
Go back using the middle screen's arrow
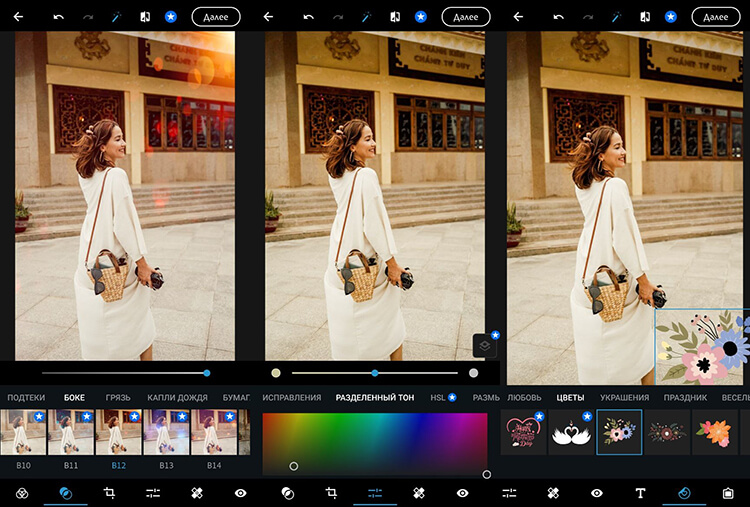pyautogui.click(x=268, y=17)
